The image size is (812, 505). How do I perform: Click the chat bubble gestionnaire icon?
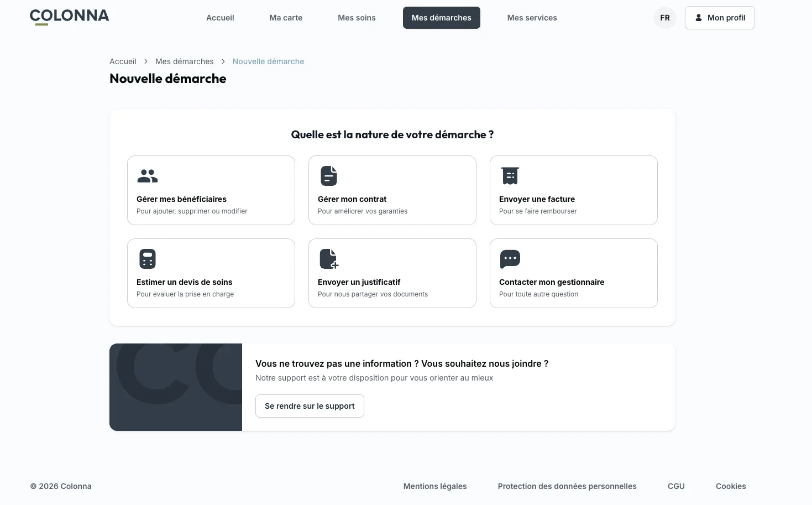point(510,259)
